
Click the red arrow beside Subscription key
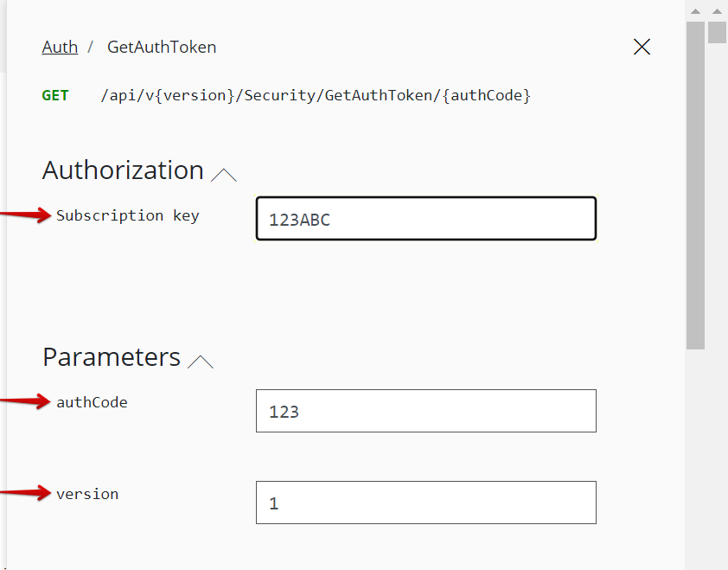(26, 215)
